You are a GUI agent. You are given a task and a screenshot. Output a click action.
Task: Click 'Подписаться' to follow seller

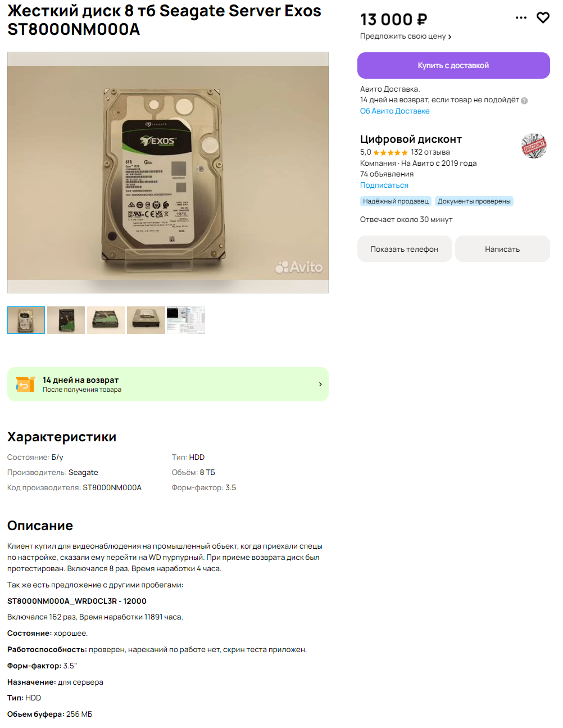(384, 185)
